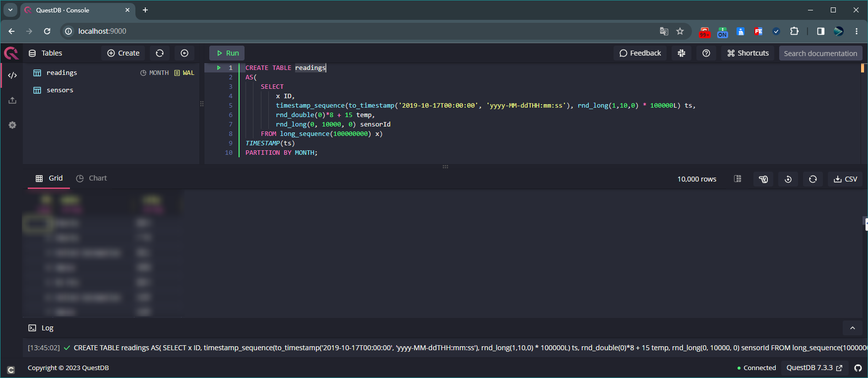The width and height of the screenshot is (868, 378).
Task: Open the help question mark menu
Action: coord(706,53)
